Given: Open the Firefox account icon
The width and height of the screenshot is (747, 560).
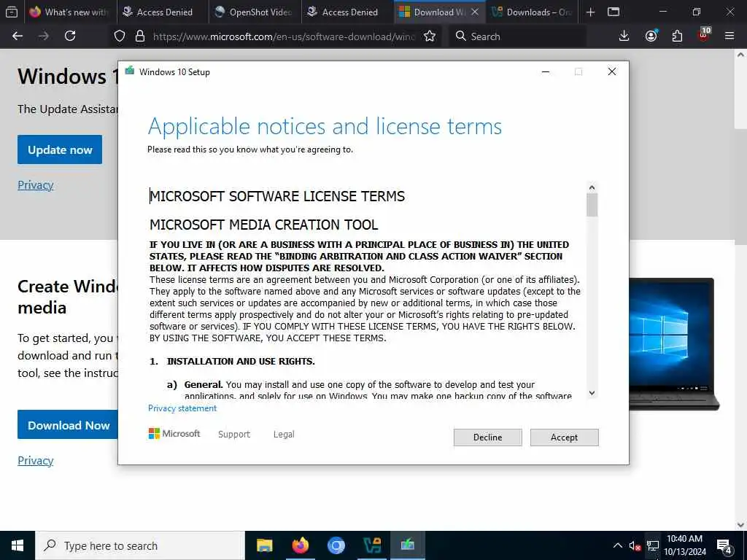Looking at the screenshot, I should click(x=651, y=36).
